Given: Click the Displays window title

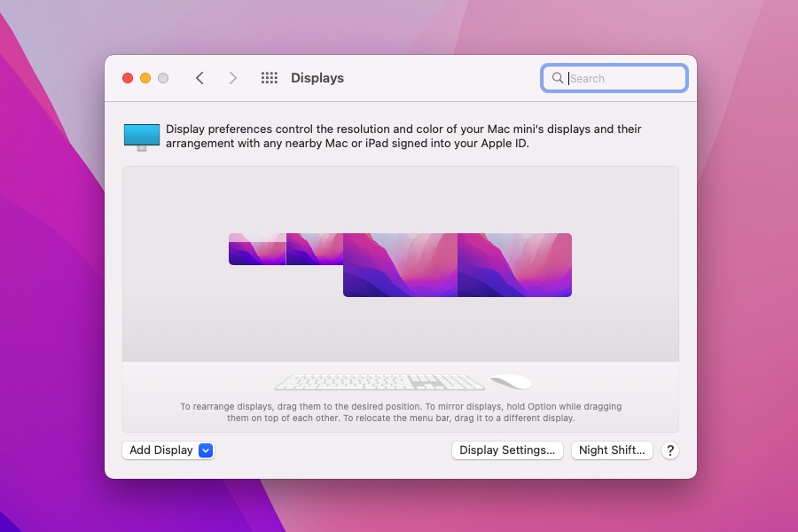Looking at the screenshot, I should [317, 78].
